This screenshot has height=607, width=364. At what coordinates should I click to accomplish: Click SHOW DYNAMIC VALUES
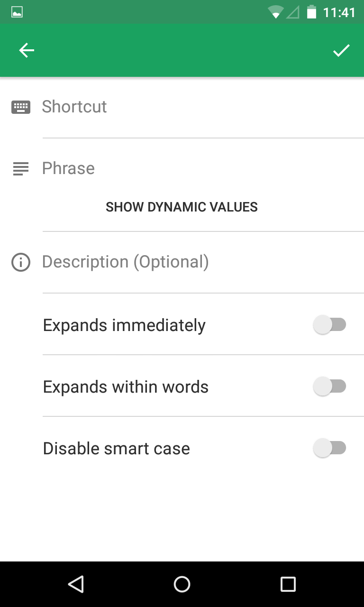tap(182, 207)
